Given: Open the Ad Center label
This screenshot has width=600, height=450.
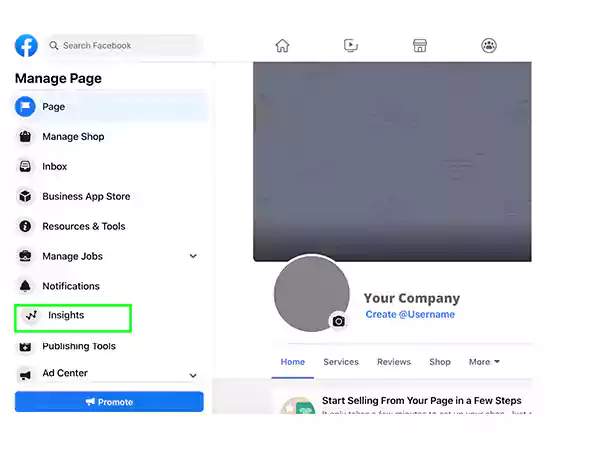Looking at the screenshot, I should pos(65,373).
